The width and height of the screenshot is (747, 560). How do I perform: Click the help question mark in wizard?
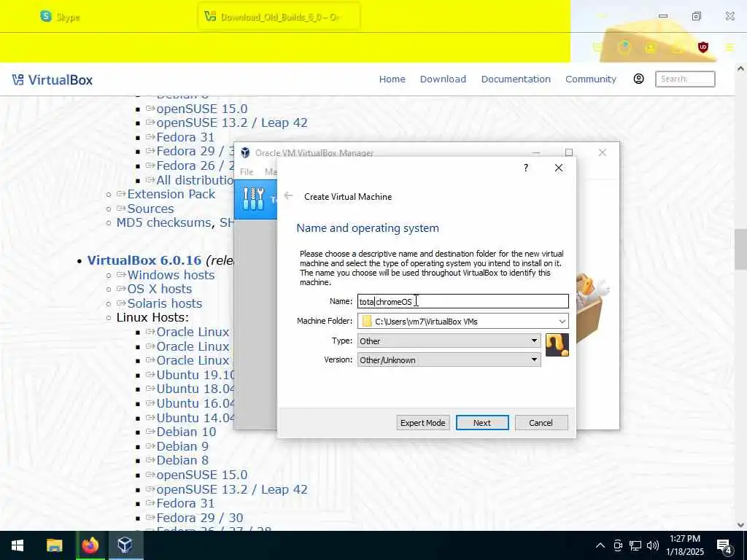(x=526, y=168)
